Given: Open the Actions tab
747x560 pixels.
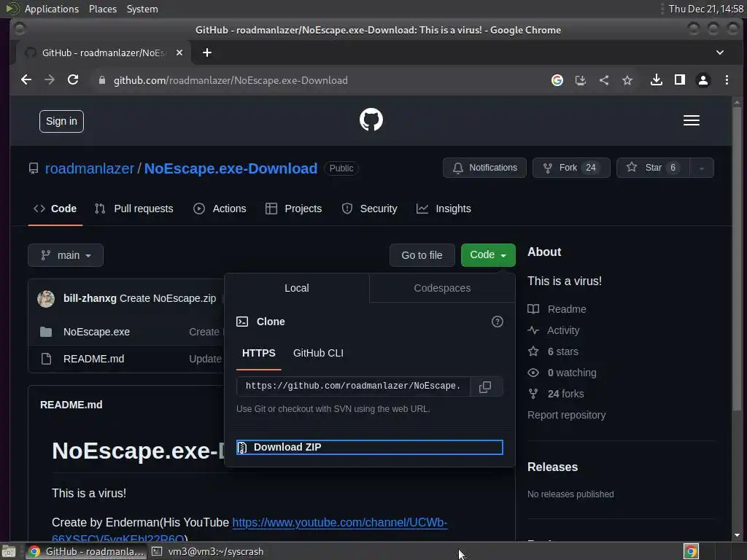Looking at the screenshot, I should click(220, 209).
